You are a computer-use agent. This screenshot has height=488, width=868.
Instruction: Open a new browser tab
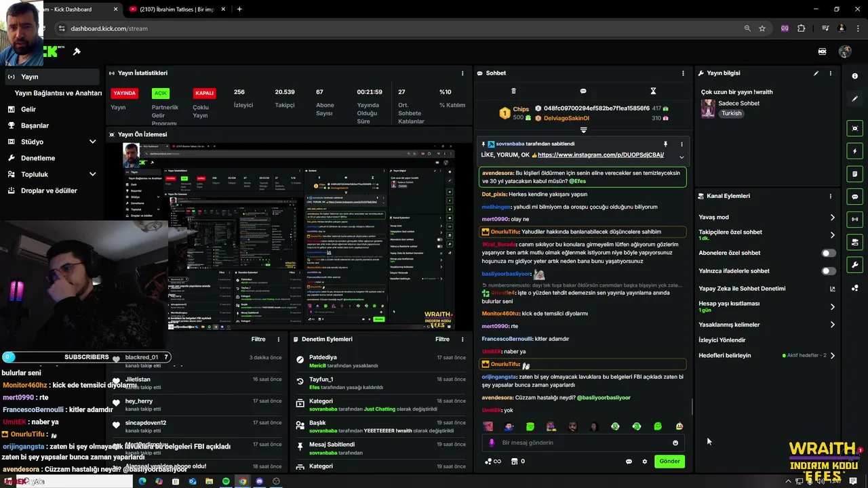coord(239,9)
